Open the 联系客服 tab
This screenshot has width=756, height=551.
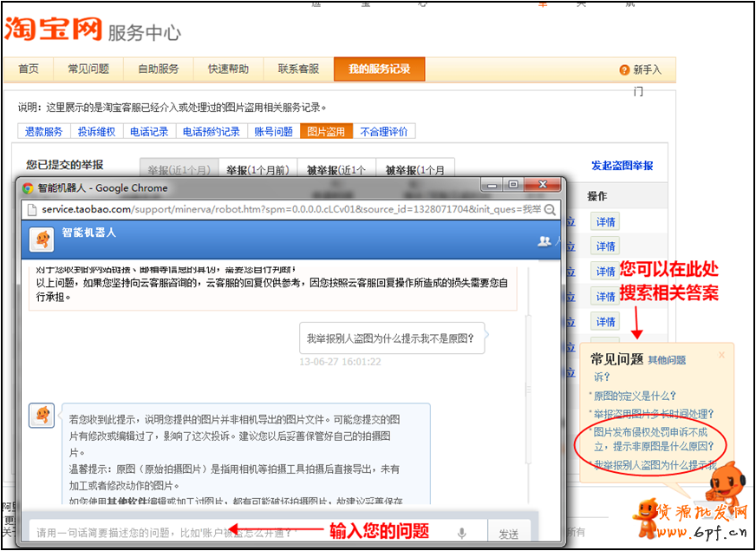[298, 69]
